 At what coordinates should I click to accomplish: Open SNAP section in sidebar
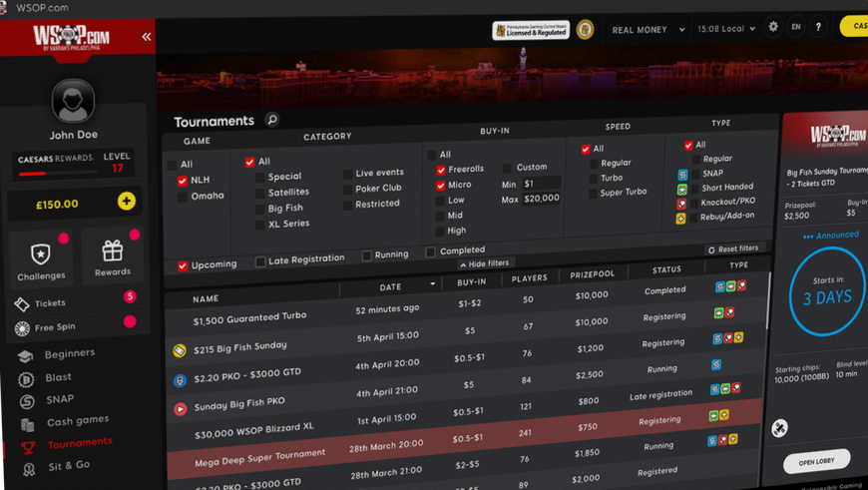[x=60, y=399]
